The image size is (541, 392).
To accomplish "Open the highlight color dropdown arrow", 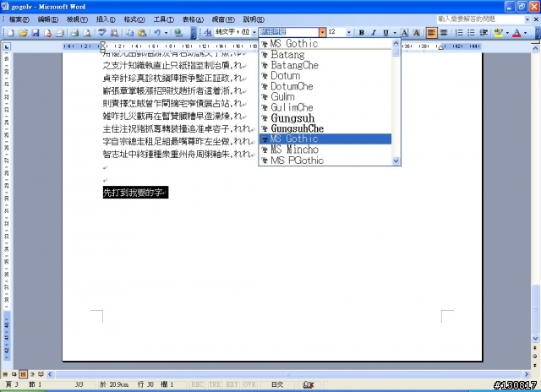I will pyautogui.click(x=507, y=33).
